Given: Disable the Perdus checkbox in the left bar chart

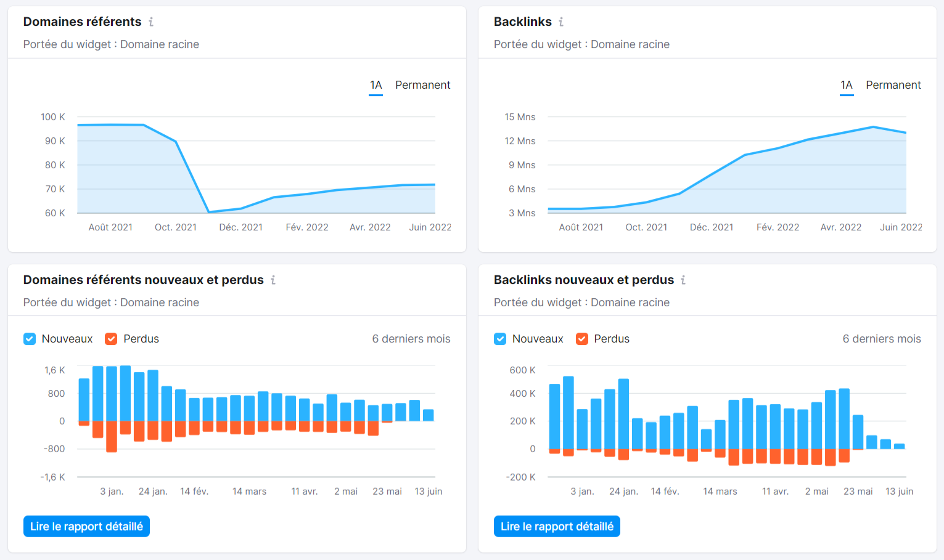Looking at the screenshot, I should (x=111, y=338).
